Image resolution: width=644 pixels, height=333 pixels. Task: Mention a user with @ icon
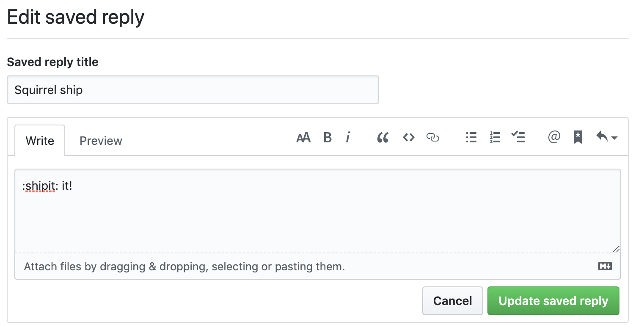554,137
